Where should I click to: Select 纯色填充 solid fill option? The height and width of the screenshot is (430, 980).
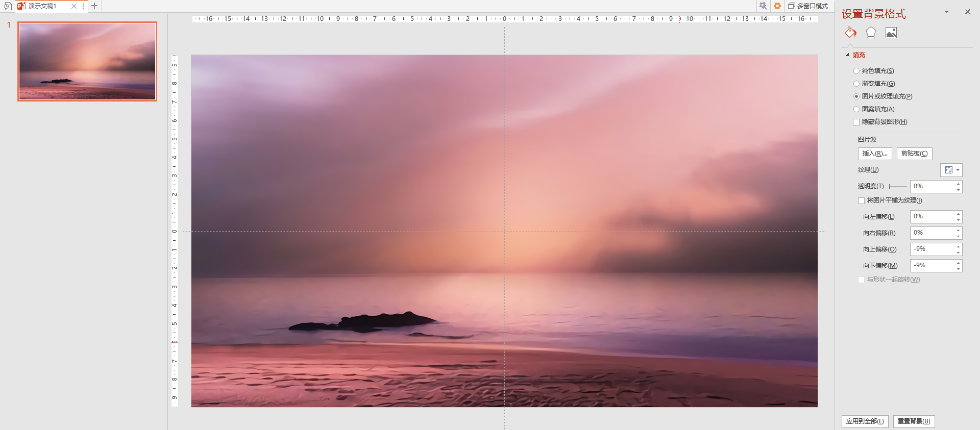coord(856,71)
